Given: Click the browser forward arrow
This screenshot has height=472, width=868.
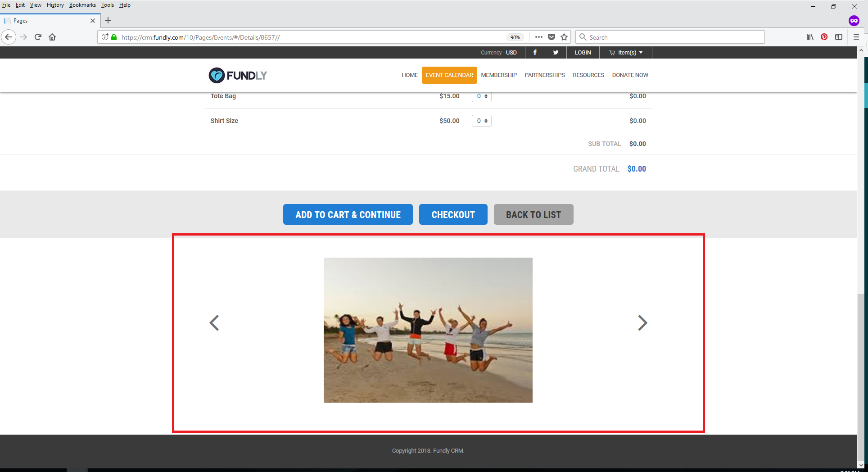Looking at the screenshot, I should point(23,37).
